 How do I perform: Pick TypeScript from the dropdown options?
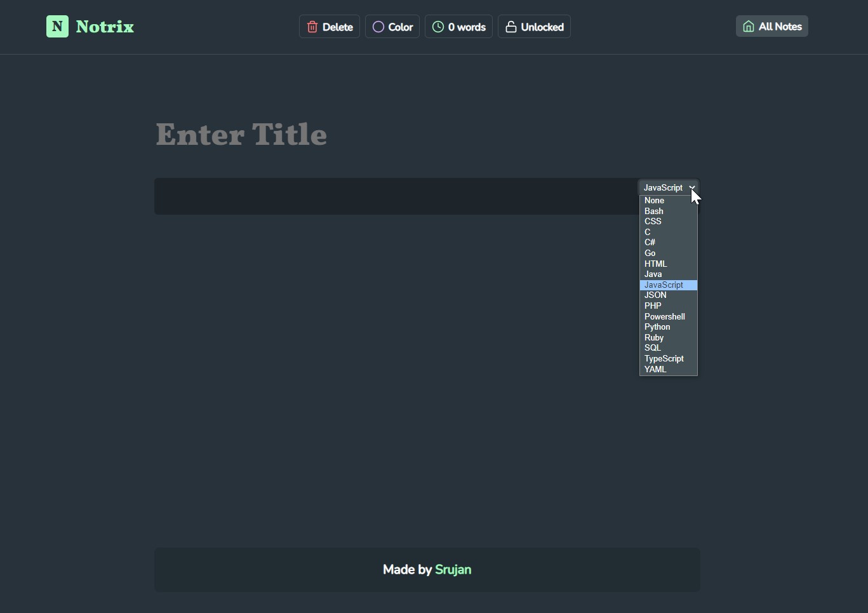(x=669, y=358)
